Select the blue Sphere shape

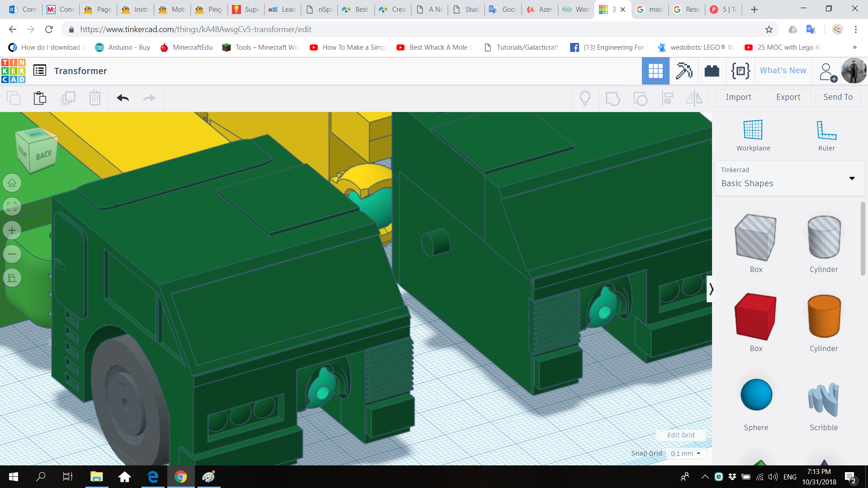point(755,394)
